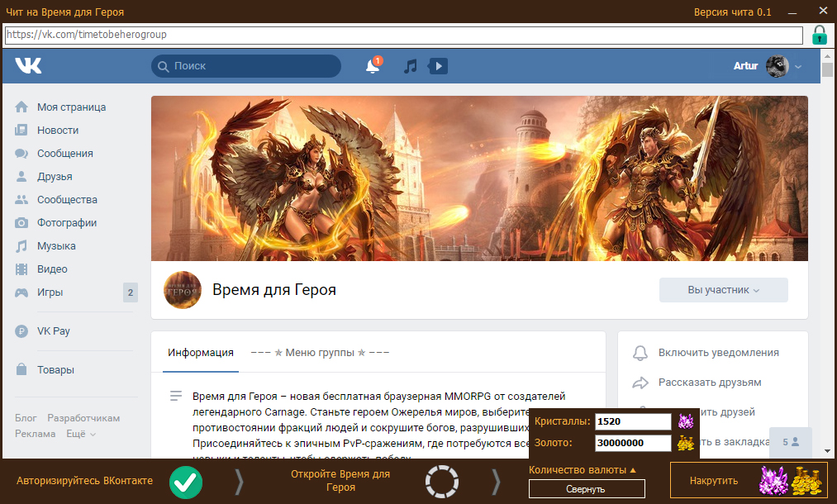Click the Накрутить button
This screenshot has height=504, width=837.
pyautogui.click(x=749, y=481)
